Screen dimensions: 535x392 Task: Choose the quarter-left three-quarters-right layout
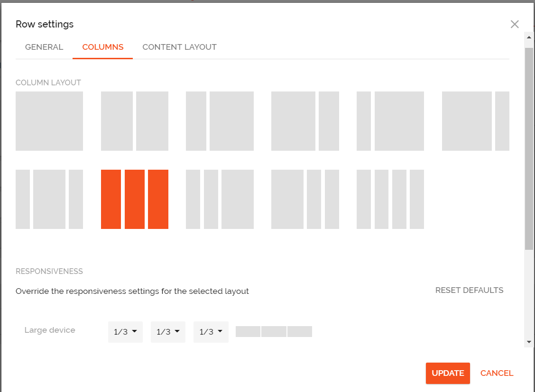pos(390,121)
